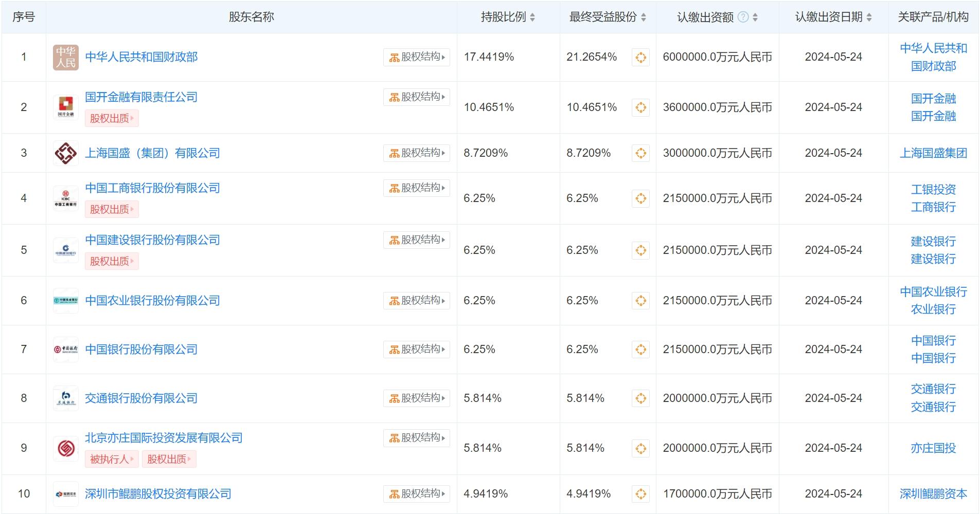Sort by 认缴出资日期 column
The height and width of the screenshot is (514, 980).
point(869,17)
